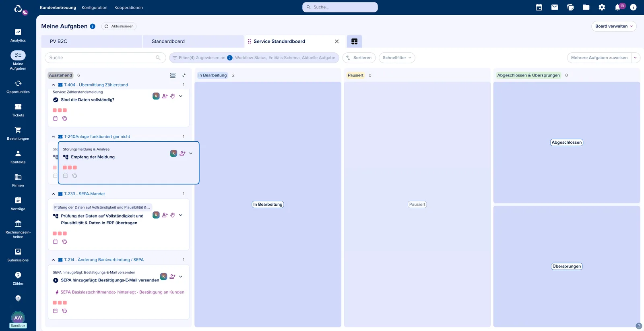Viewport: 644px width, 331px height.
Task: Open Rechnungseinheiten in the sidebar
Action: point(18,229)
